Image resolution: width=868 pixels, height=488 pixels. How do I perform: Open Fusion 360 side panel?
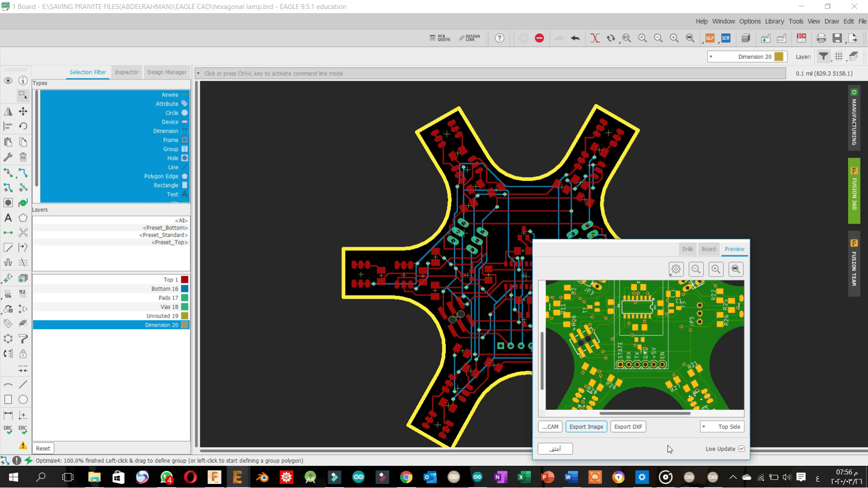coord(854,190)
